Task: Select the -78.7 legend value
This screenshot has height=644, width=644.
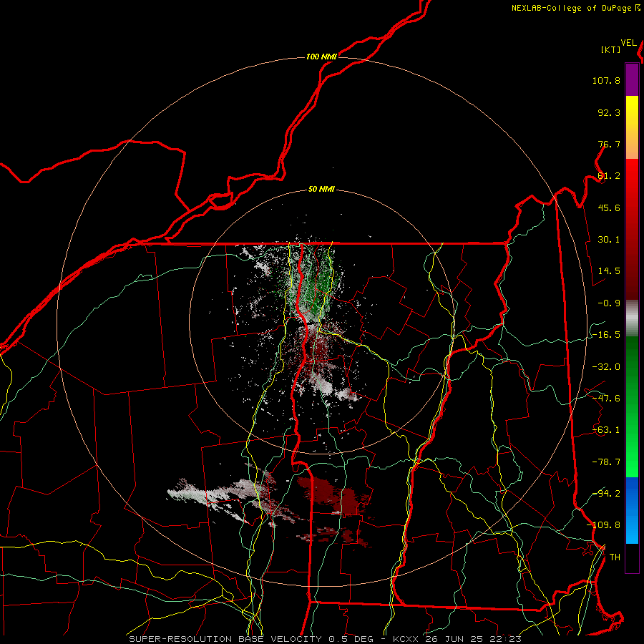Action: tap(606, 462)
